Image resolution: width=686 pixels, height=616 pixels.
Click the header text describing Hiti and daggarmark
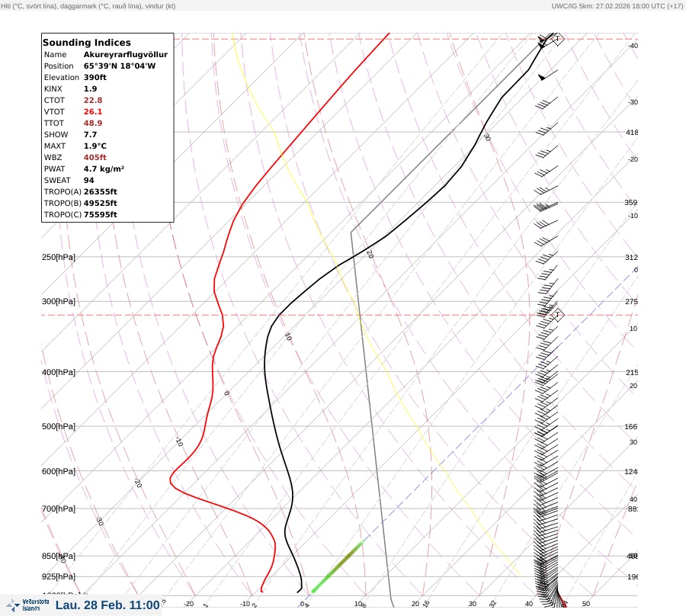click(x=88, y=6)
